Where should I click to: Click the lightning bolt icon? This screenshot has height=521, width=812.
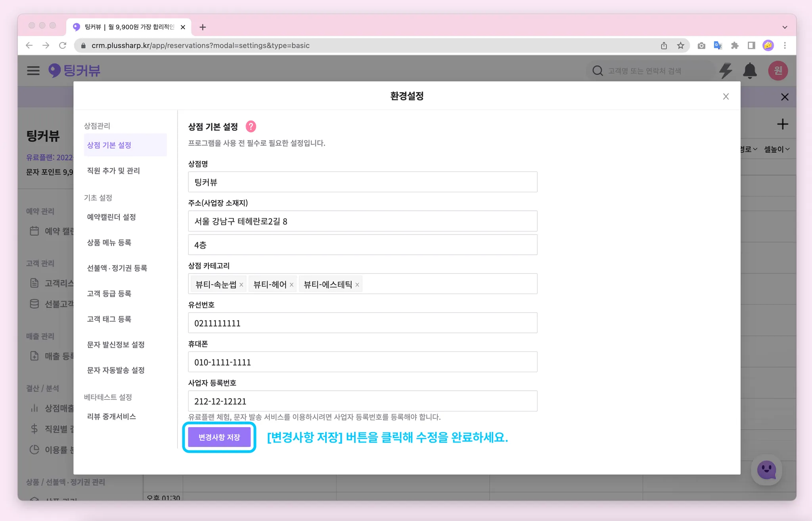(726, 71)
